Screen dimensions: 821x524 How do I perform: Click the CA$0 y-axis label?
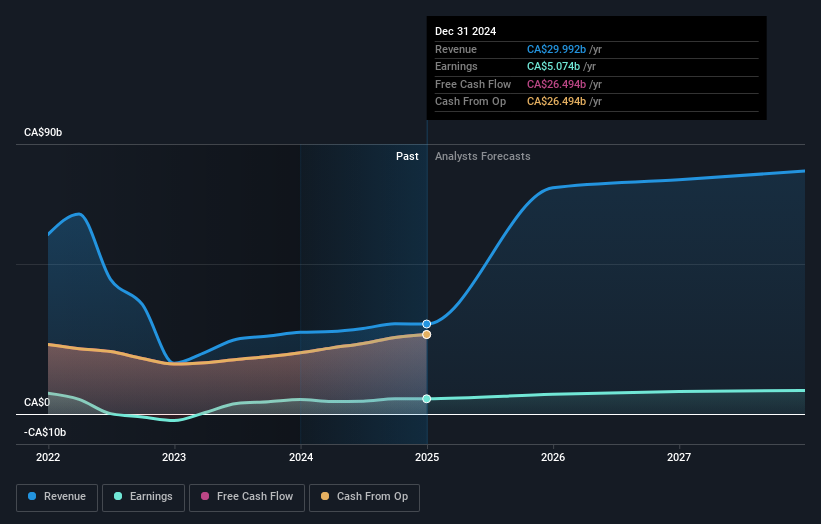point(37,403)
